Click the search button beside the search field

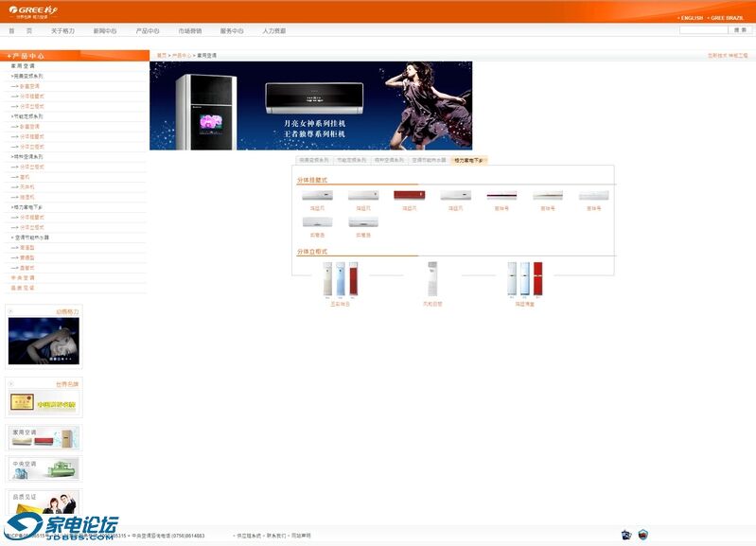[x=740, y=30]
